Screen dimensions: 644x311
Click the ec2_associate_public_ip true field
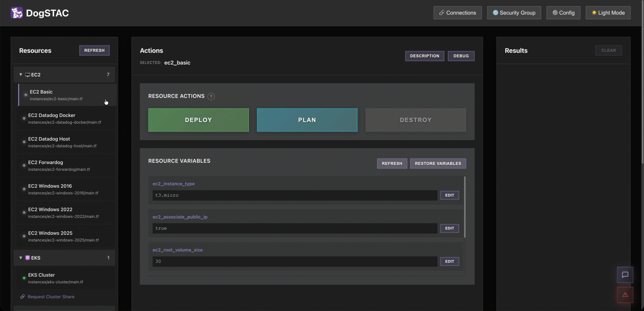pyautogui.click(x=295, y=228)
